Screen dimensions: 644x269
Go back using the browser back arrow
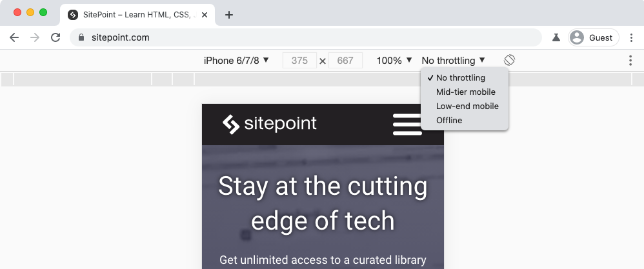pyautogui.click(x=14, y=38)
